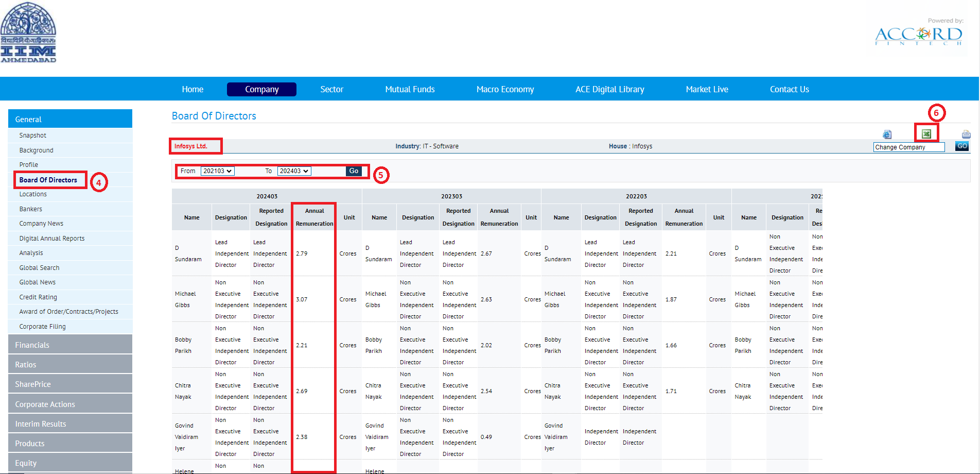Open the Bankers sidebar link
The width and height of the screenshot is (980, 474).
pyautogui.click(x=30, y=209)
